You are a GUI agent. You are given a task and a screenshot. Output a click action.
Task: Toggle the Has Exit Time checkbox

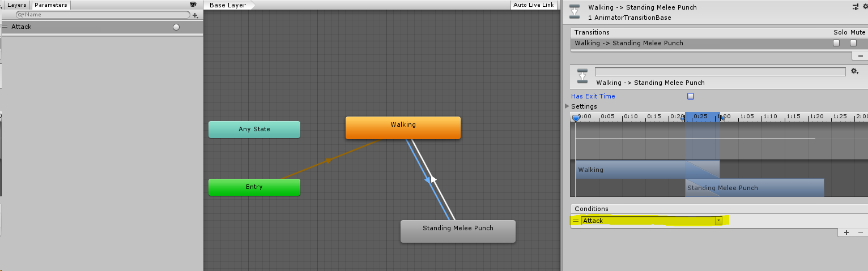pos(691,96)
